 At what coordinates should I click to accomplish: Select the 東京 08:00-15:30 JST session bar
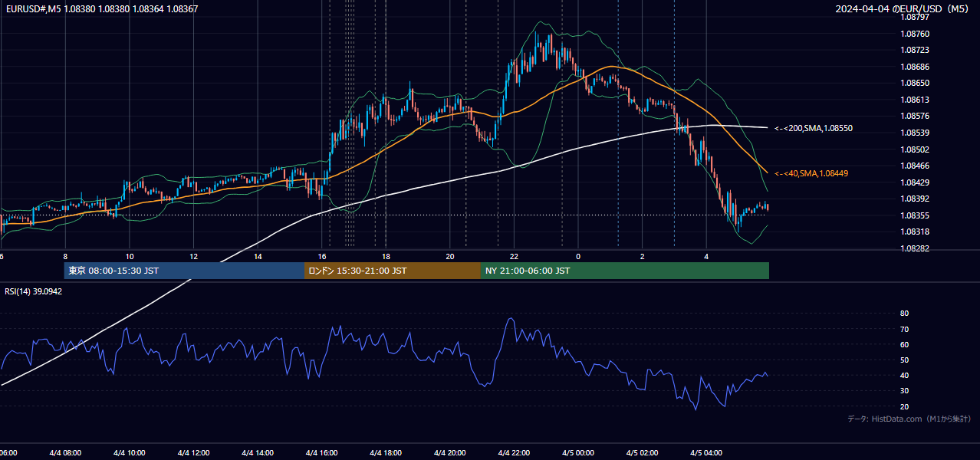(184, 271)
